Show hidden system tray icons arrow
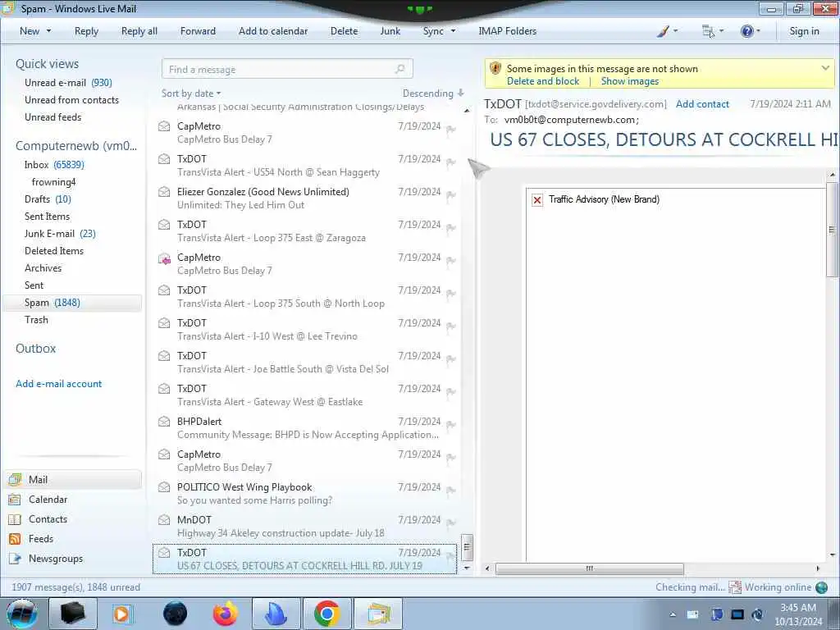Screen dimensions: 840x630 (673, 614)
